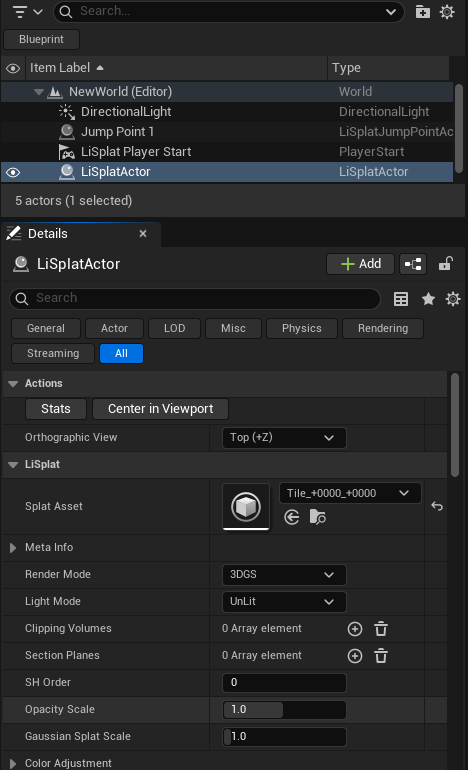
Task: Click the visibility eye column header
Action: click(13, 68)
